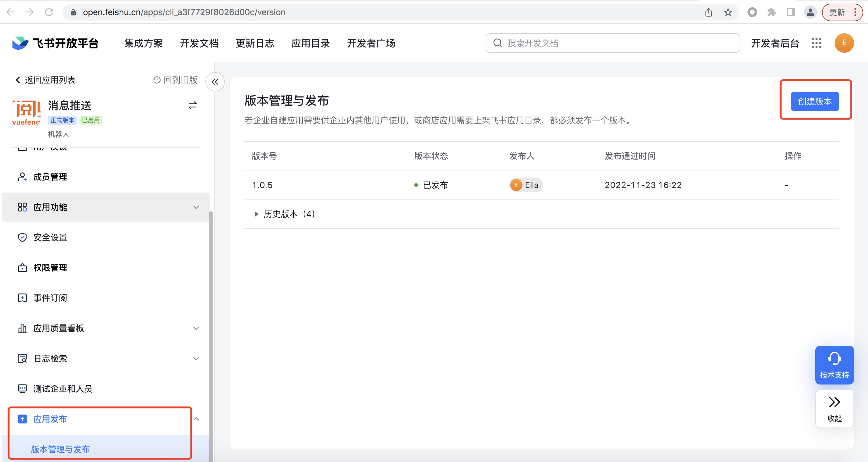Open 开发文档 in the top navigation
Viewport: 868px width, 462px height.
coord(199,43)
